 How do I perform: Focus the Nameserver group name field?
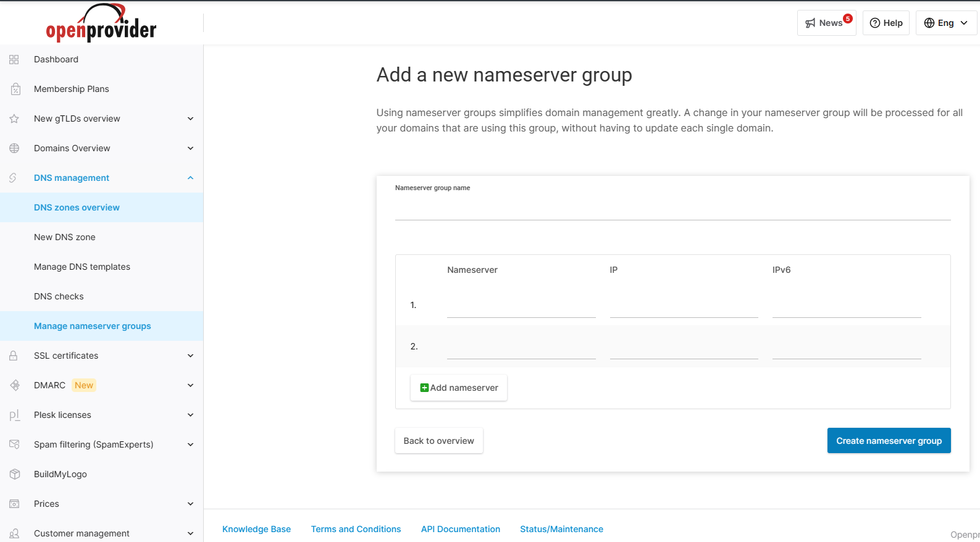coord(673,209)
